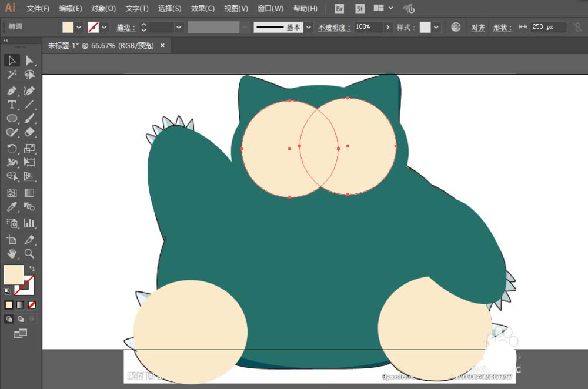Select the Symbol Sprayer tool
Viewport: 588px width, 389px height.
click(x=12, y=223)
